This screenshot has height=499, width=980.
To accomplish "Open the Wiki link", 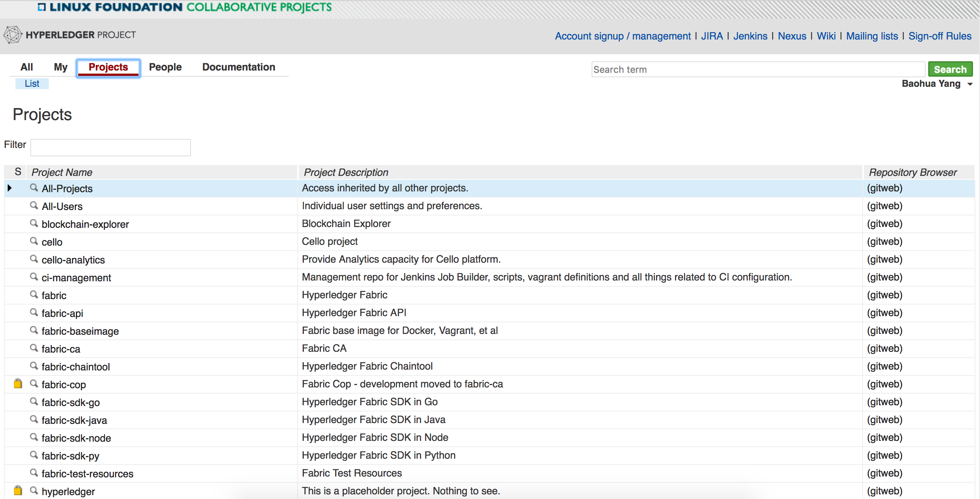I will point(826,36).
